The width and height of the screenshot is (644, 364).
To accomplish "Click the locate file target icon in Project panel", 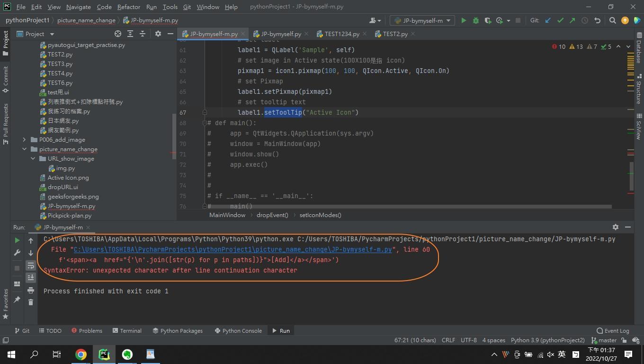I will pyautogui.click(x=118, y=34).
